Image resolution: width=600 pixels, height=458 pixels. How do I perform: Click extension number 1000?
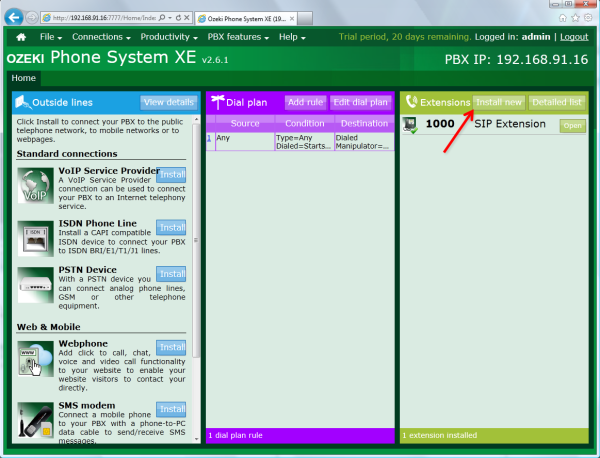[x=440, y=124]
